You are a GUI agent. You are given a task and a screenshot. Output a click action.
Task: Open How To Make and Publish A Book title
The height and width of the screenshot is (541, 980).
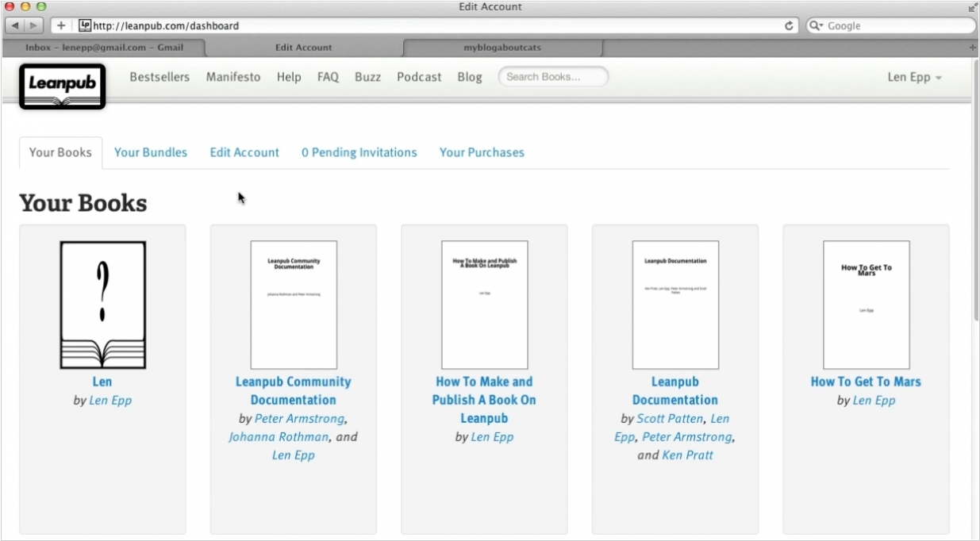tap(484, 400)
